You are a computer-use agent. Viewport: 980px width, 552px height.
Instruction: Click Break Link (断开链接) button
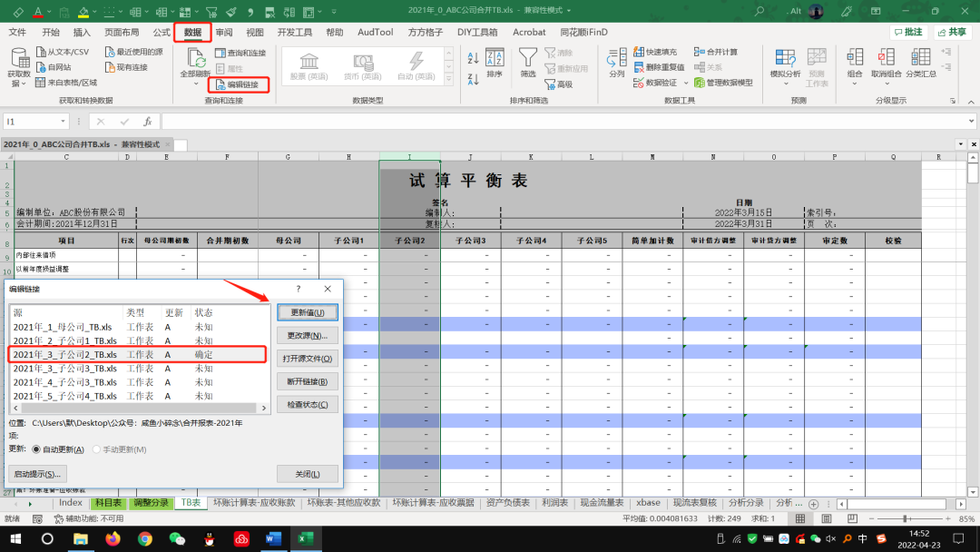point(308,381)
